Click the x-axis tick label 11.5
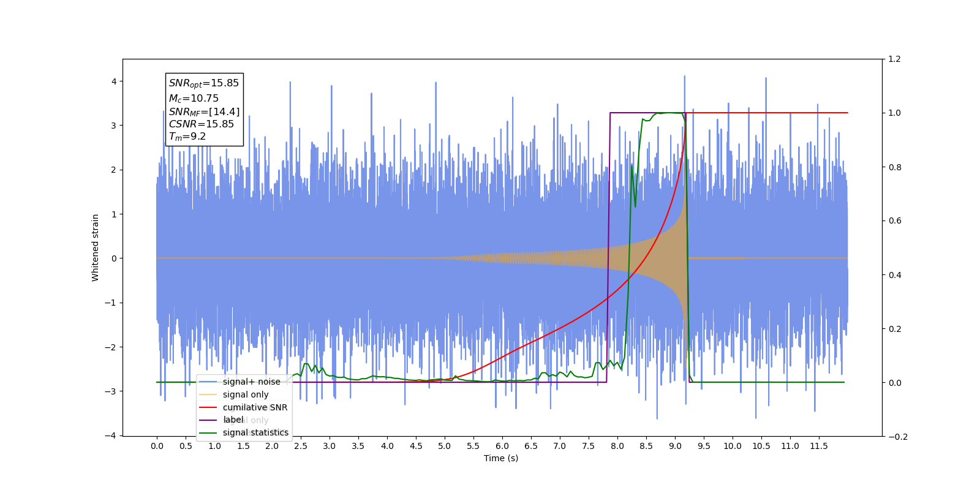 [x=819, y=446]
